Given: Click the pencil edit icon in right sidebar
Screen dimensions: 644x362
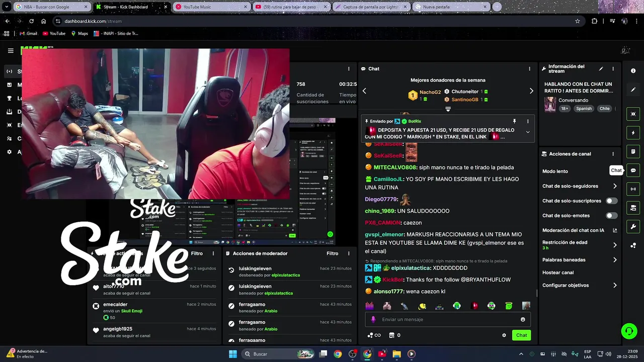Looking at the screenshot, I should tap(633, 89).
